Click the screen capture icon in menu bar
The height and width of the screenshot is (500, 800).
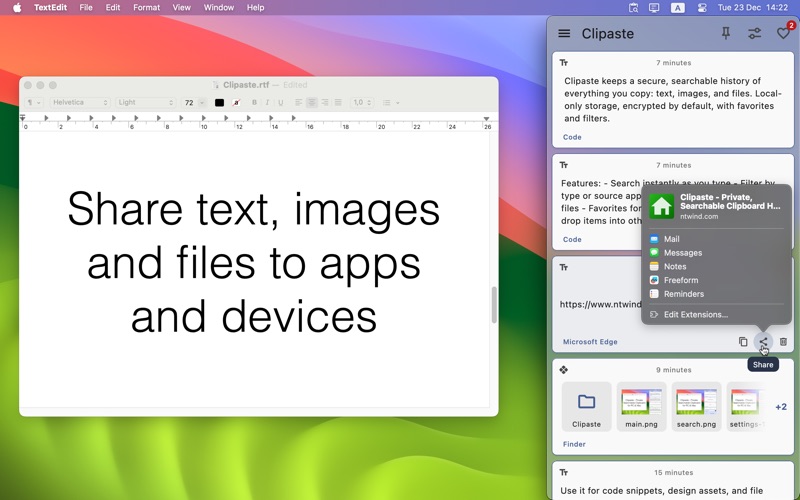click(633, 7)
